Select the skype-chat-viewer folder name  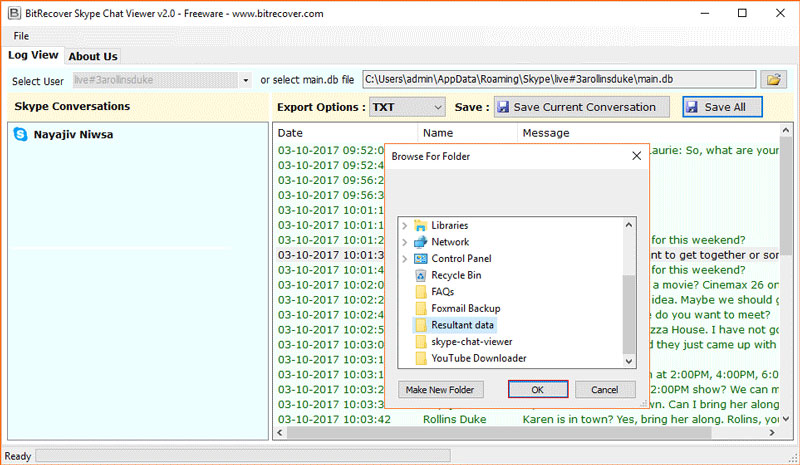click(471, 341)
